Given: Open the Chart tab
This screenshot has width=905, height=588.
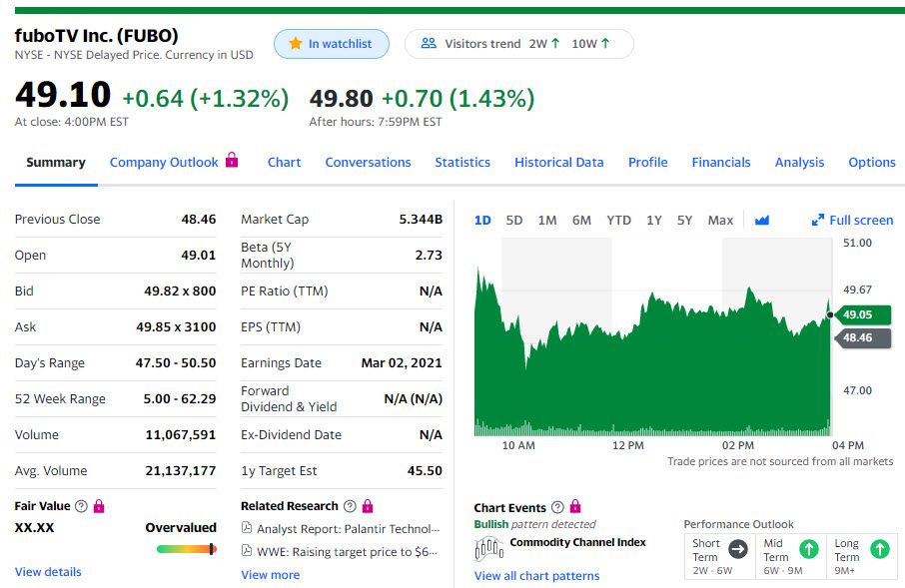Looking at the screenshot, I should pos(284,162).
